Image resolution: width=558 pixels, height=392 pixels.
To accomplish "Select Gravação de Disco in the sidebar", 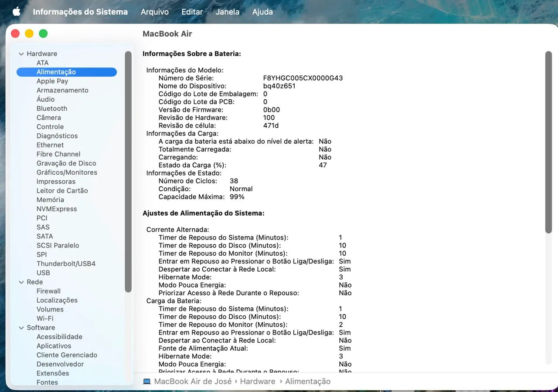I will tap(66, 163).
